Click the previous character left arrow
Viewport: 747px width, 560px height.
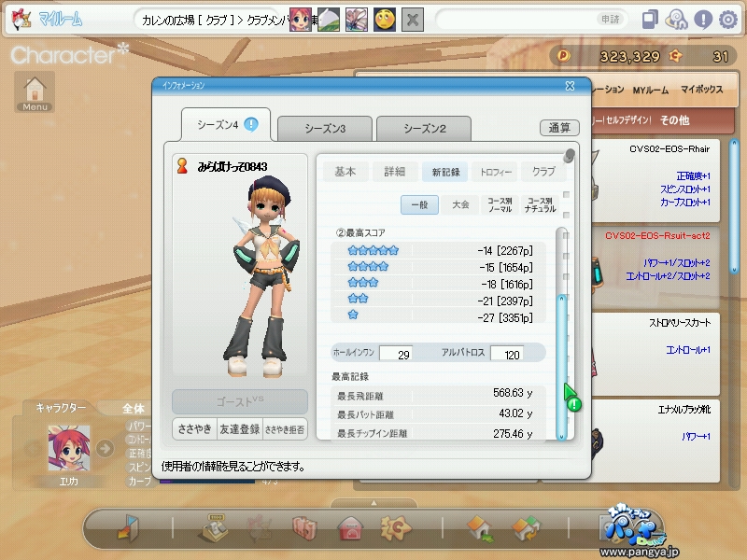pos(33,448)
